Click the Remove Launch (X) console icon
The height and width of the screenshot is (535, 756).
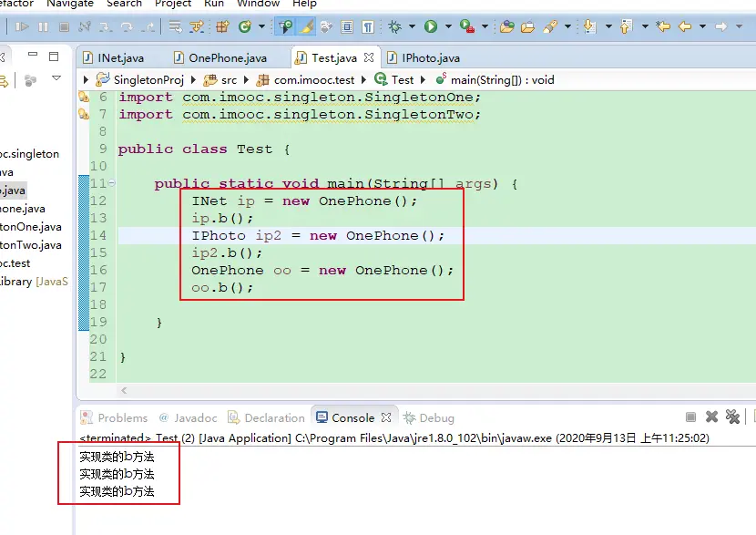pyautogui.click(x=710, y=417)
